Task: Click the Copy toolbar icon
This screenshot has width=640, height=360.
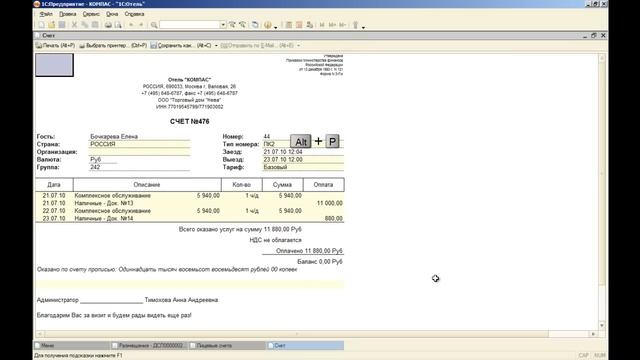Action: tap(84, 25)
